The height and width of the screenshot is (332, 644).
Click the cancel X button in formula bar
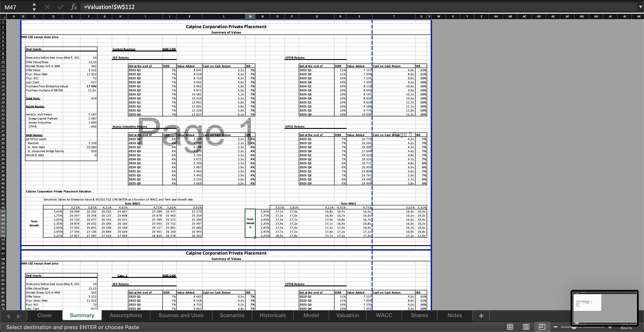point(47,7)
